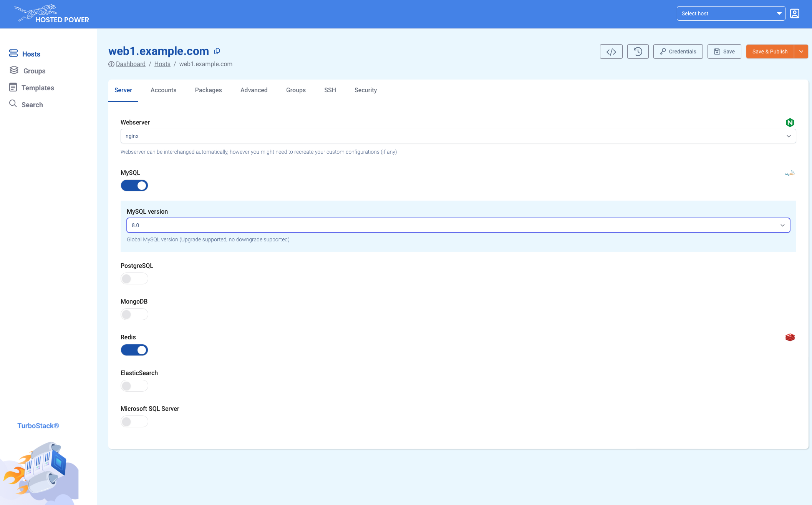Expand the Save & Publish arrow menu

tap(801, 51)
